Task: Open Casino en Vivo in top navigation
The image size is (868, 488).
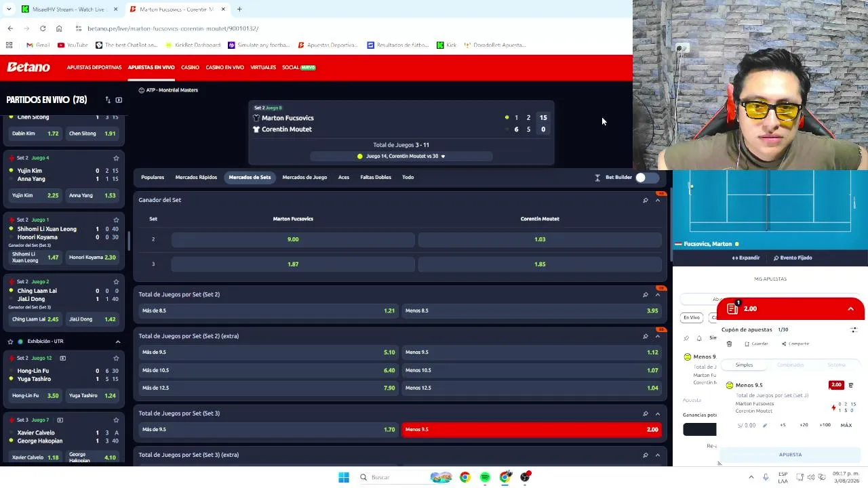Action: click(224, 68)
